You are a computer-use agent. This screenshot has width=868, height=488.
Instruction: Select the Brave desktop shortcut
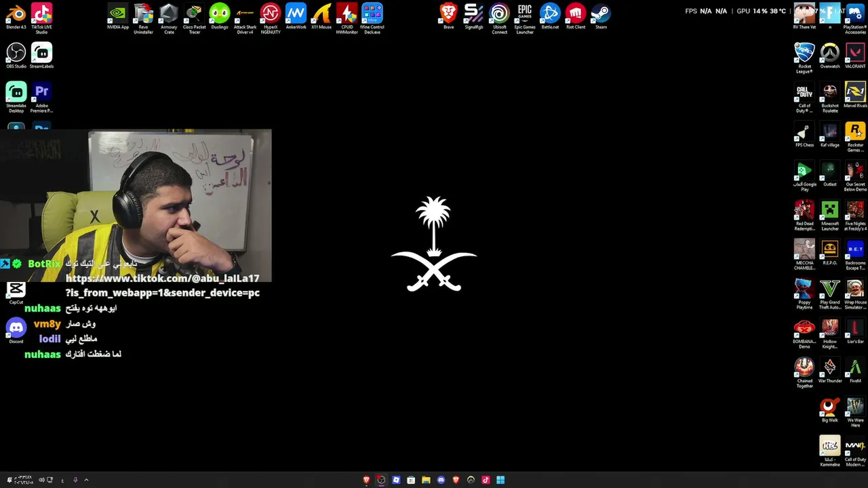tap(448, 17)
